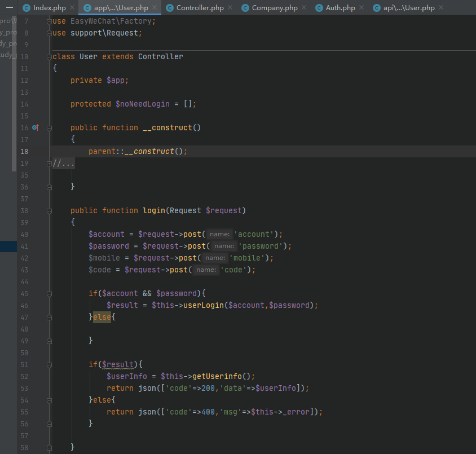Collapse the use imports fold on line 7
This screenshot has width=476, height=454.
(x=49, y=21)
